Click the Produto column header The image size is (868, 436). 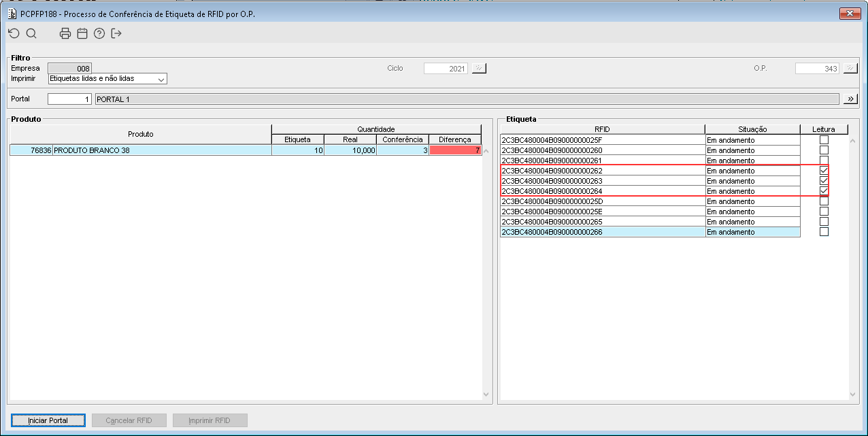[141, 134]
